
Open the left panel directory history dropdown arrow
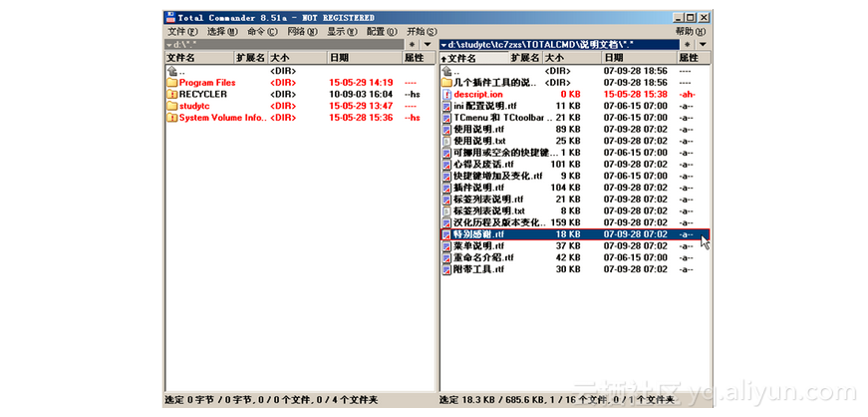(428, 44)
